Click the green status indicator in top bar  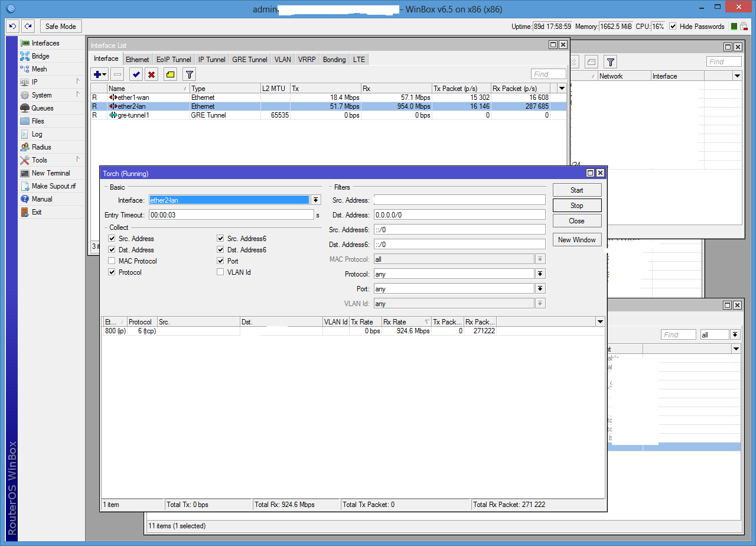pyautogui.click(x=734, y=27)
